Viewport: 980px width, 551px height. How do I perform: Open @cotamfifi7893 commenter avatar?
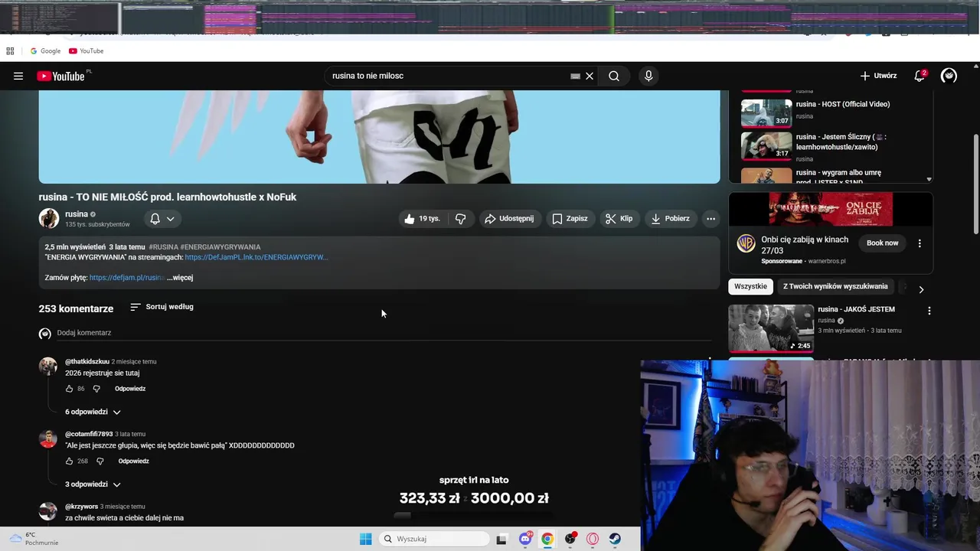click(48, 439)
